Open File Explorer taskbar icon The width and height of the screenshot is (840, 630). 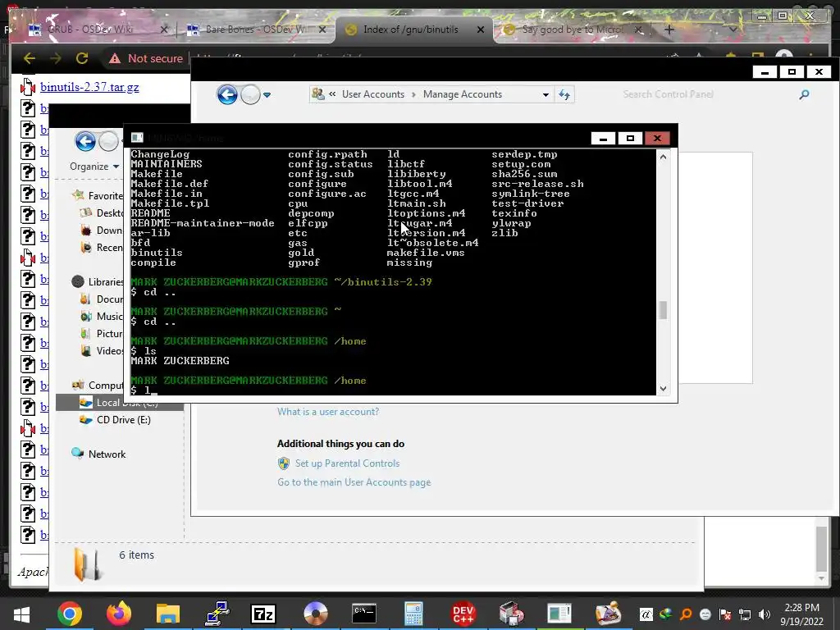(167, 614)
